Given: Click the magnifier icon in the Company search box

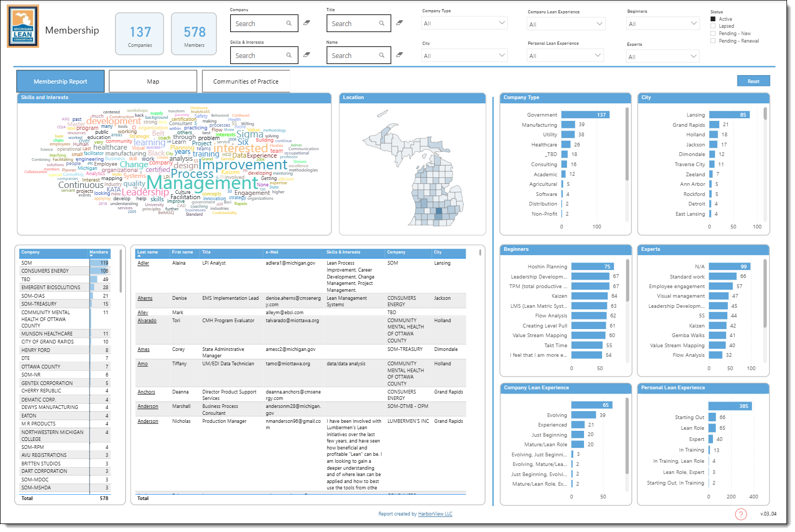Looking at the screenshot, I should click(x=290, y=23).
